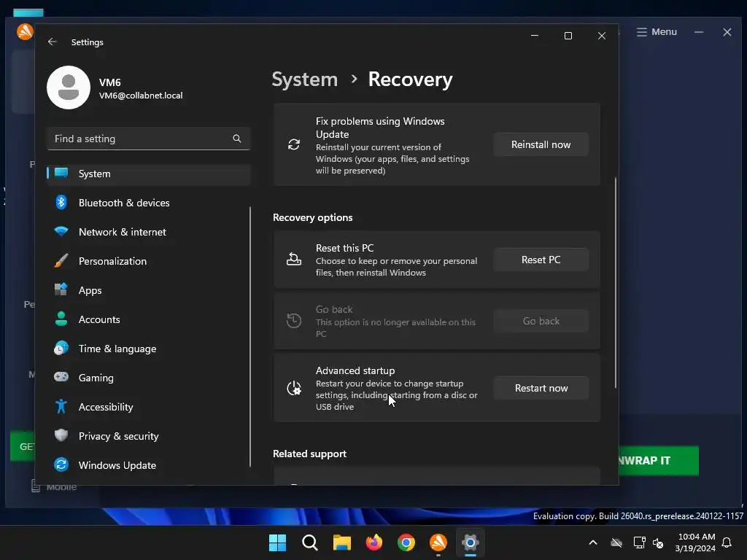Switch to Avast in the taskbar

(x=438, y=542)
